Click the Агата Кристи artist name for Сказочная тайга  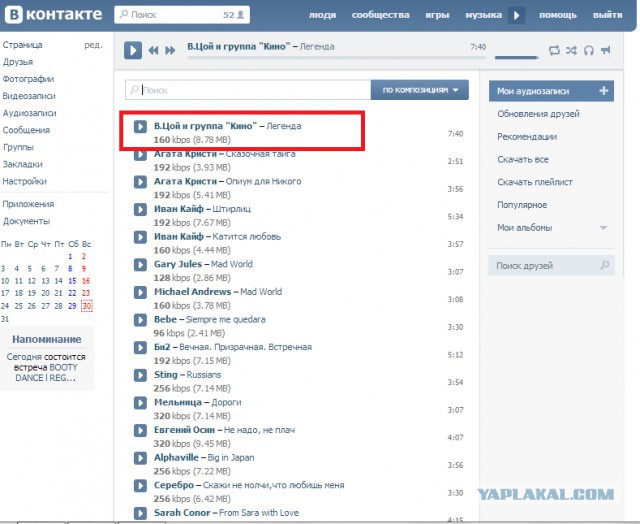pos(185,154)
